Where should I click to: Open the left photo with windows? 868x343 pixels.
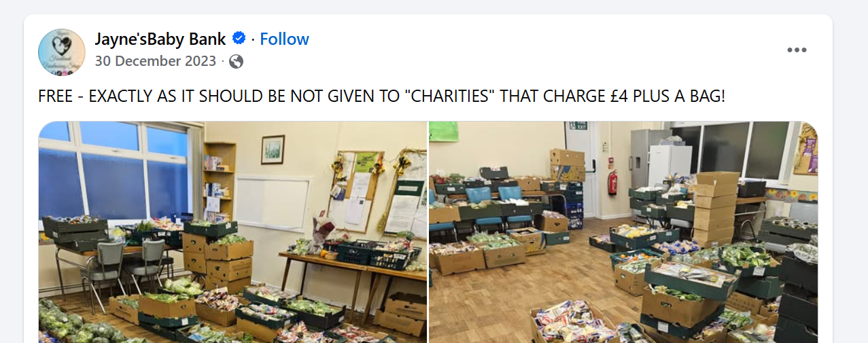(x=232, y=232)
